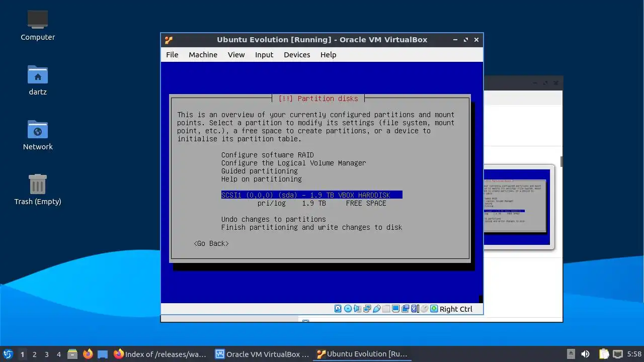Click the removable media eject tray icon
644x362 pixels.
click(571, 354)
